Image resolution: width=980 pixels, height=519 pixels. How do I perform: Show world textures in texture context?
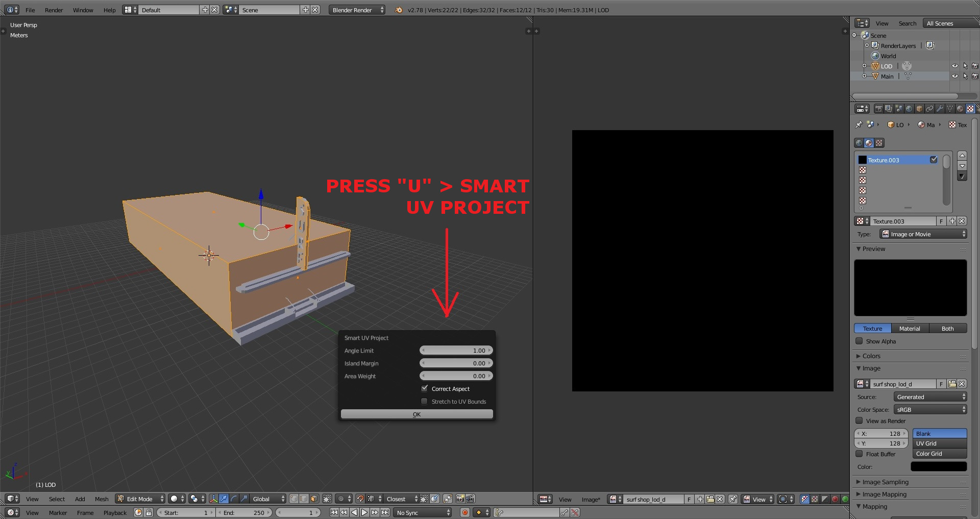click(859, 143)
